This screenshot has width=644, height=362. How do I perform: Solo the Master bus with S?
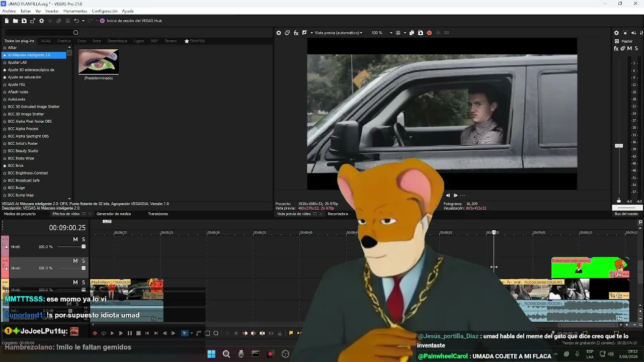(636, 49)
